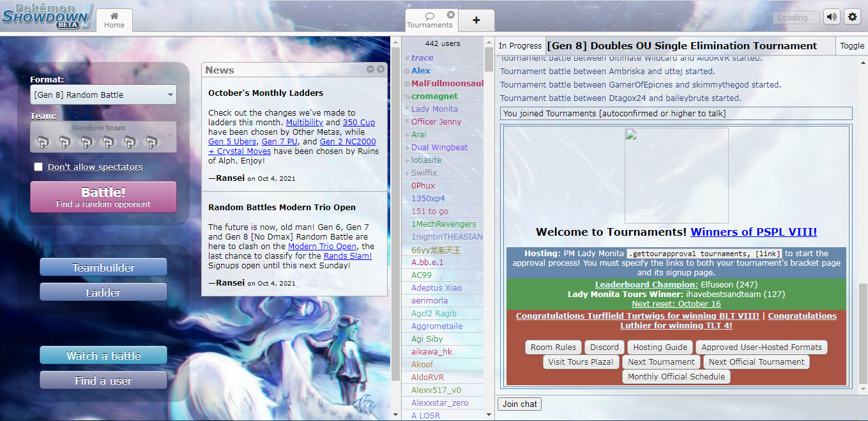Click the Leaderboard Champion link
Viewport: 868px width, 421px height.
pyautogui.click(x=646, y=284)
